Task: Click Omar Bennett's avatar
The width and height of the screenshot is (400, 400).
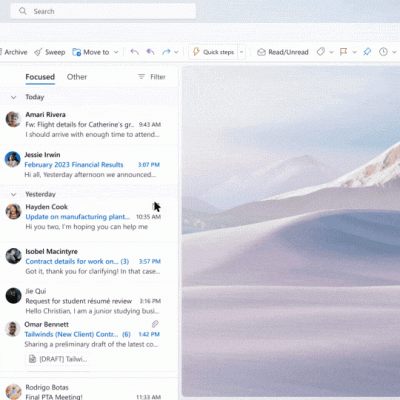Action: click(x=13, y=329)
